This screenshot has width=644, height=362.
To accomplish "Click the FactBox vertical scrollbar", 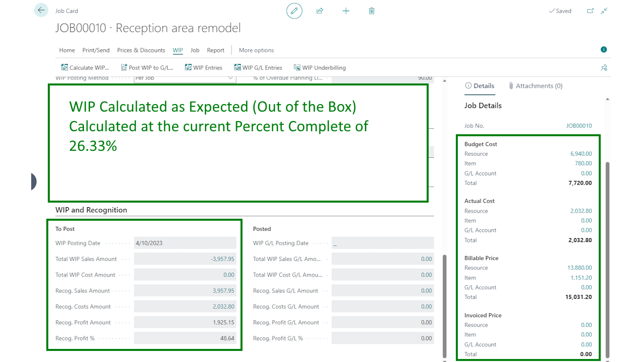I will pyautogui.click(x=607, y=259).
